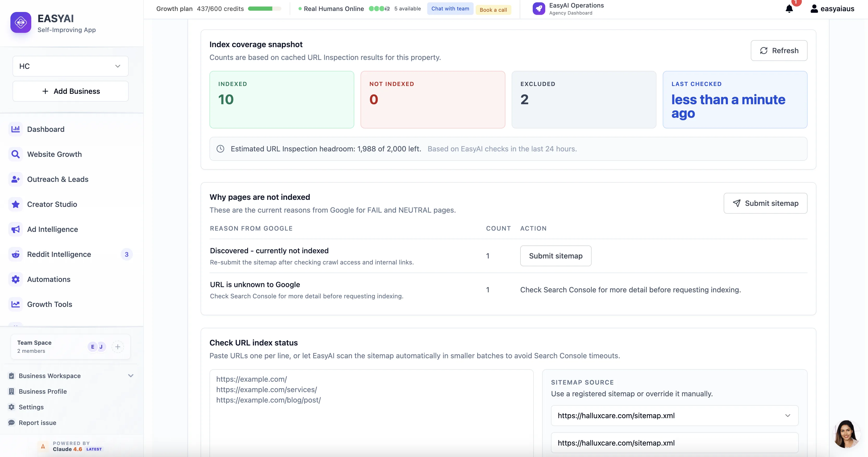Viewport: 868px width, 457px height.
Task: Open the notifications bell
Action: pyautogui.click(x=789, y=8)
